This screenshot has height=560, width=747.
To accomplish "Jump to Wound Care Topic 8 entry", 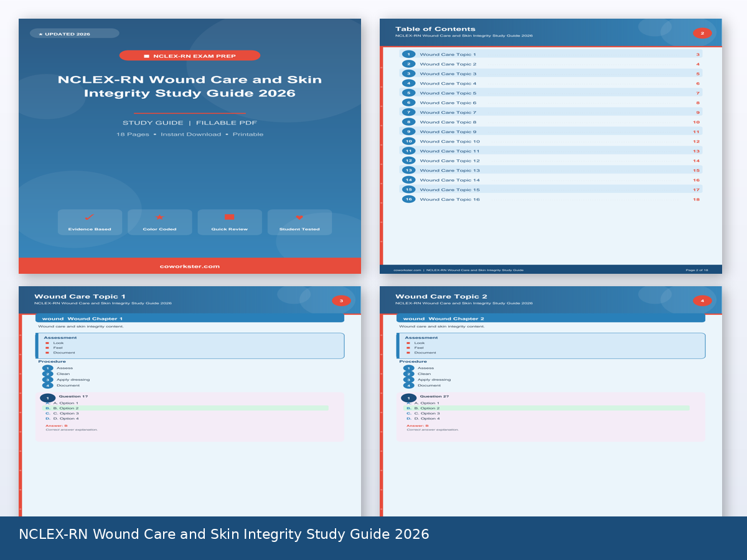I will pyautogui.click(x=448, y=123).
